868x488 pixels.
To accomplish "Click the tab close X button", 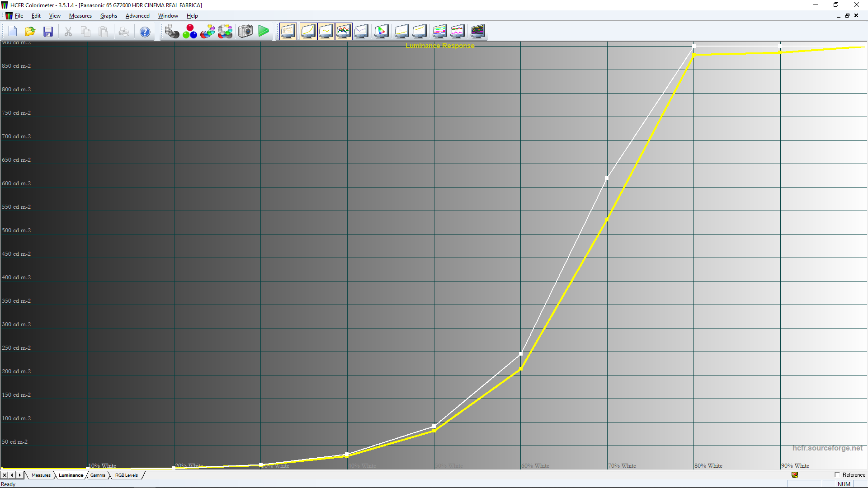I will click(5, 475).
